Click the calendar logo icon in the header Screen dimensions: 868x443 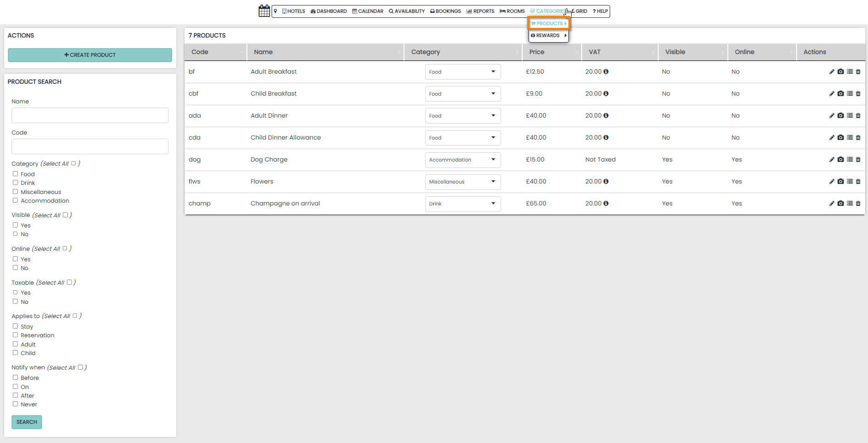click(x=264, y=11)
